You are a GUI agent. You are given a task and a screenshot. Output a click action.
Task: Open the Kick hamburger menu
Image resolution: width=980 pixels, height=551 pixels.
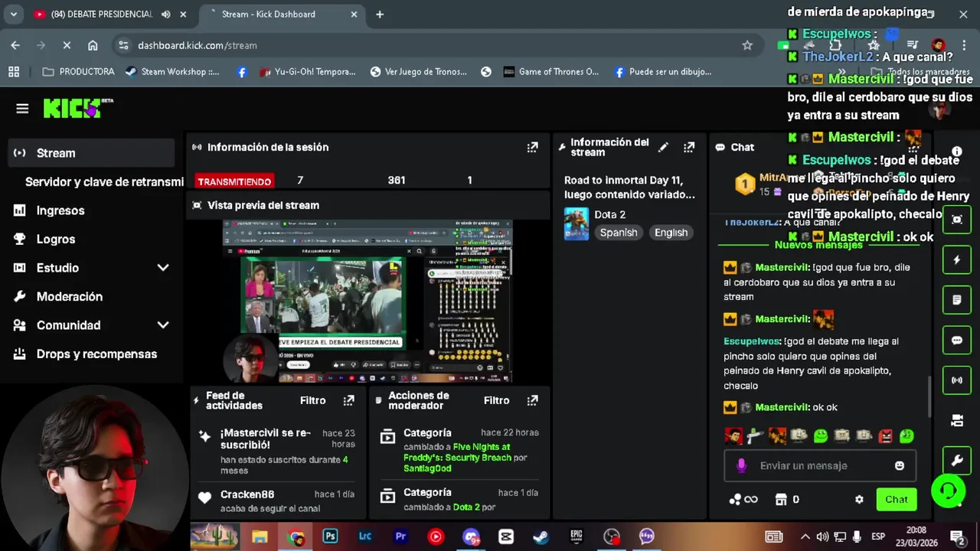point(22,109)
